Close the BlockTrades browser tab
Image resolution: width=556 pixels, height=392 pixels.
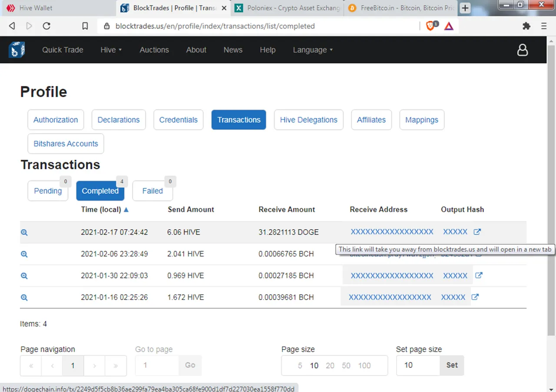coord(224,8)
